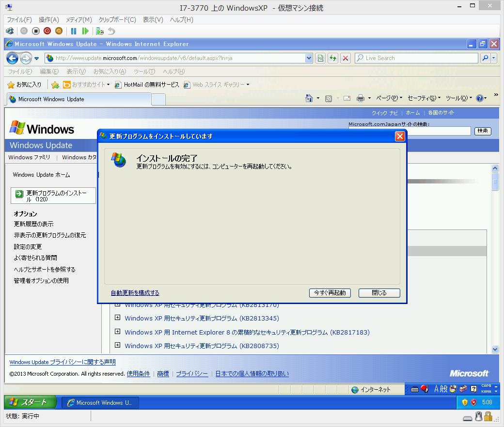The image size is (504, 427).
Task: Expand the KB2817183 IE8 update entry
Action: point(118,331)
